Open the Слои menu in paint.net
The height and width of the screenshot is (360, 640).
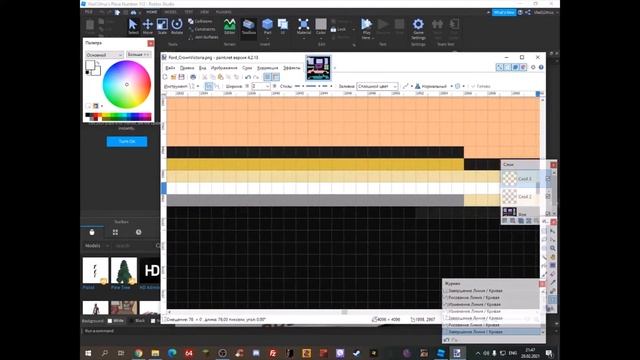click(247, 68)
